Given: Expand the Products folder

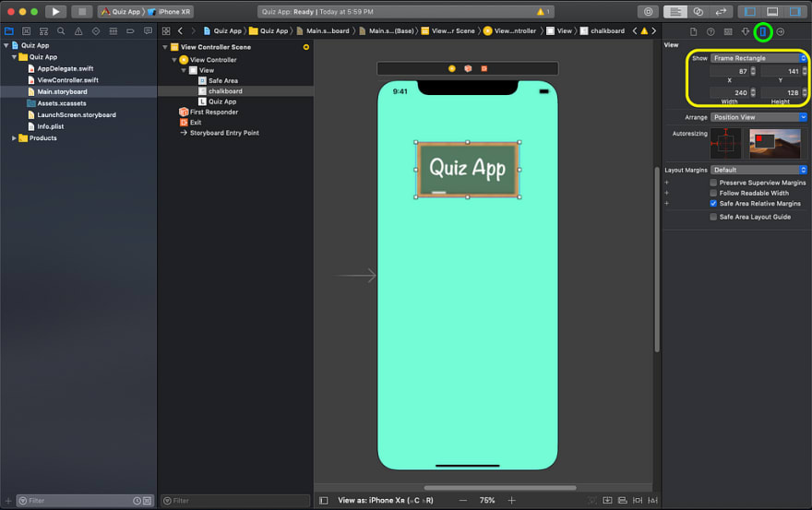Looking at the screenshot, I should (14, 138).
